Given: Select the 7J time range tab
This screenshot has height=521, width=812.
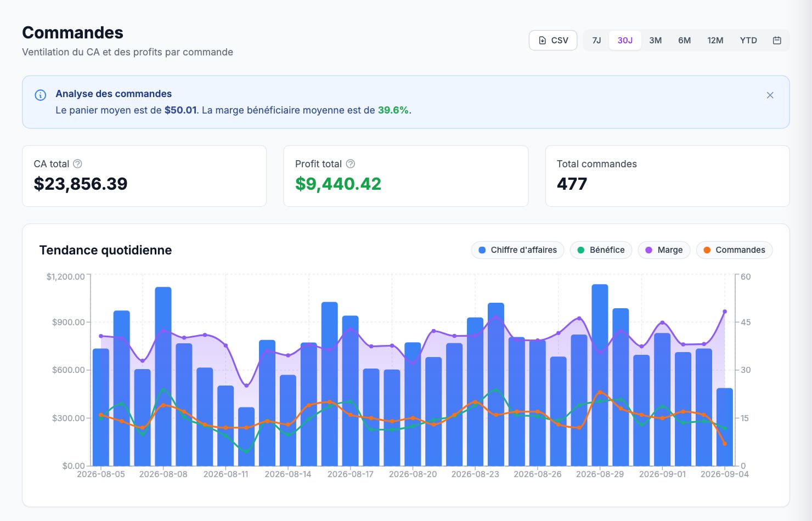Looking at the screenshot, I should [596, 40].
